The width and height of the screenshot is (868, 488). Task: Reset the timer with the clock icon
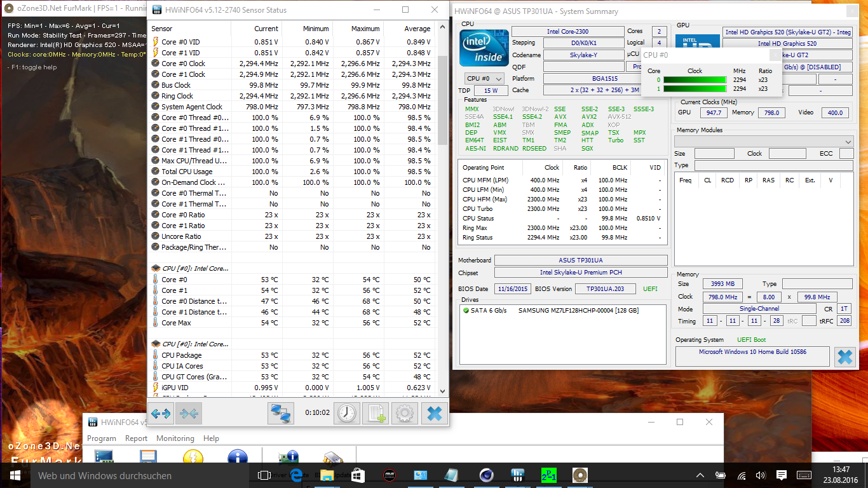click(346, 414)
